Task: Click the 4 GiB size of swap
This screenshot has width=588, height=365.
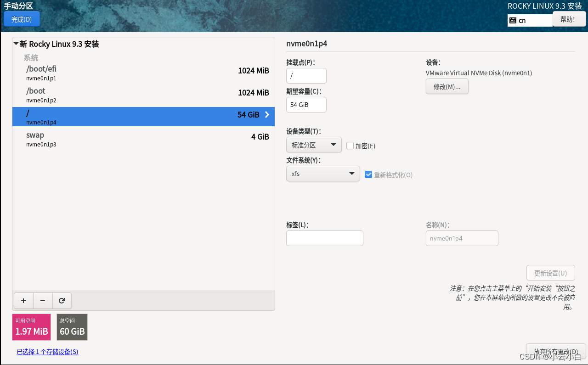Action: point(260,137)
